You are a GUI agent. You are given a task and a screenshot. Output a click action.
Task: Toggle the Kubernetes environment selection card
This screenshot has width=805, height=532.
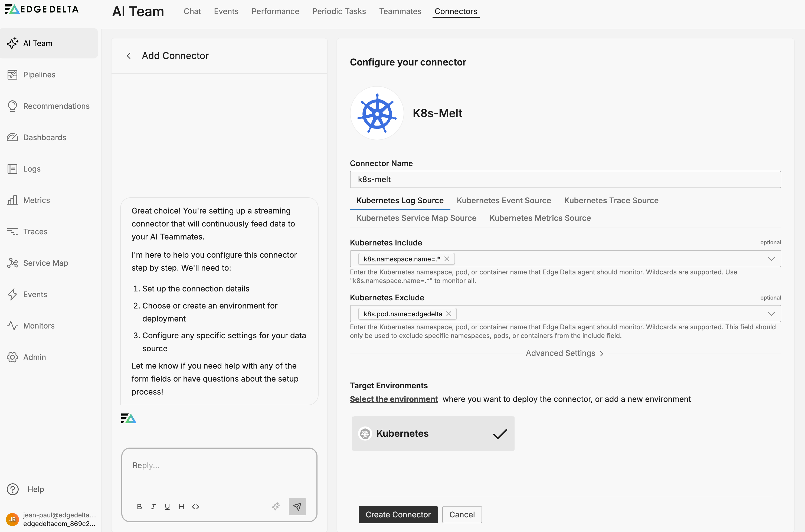click(x=433, y=433)
